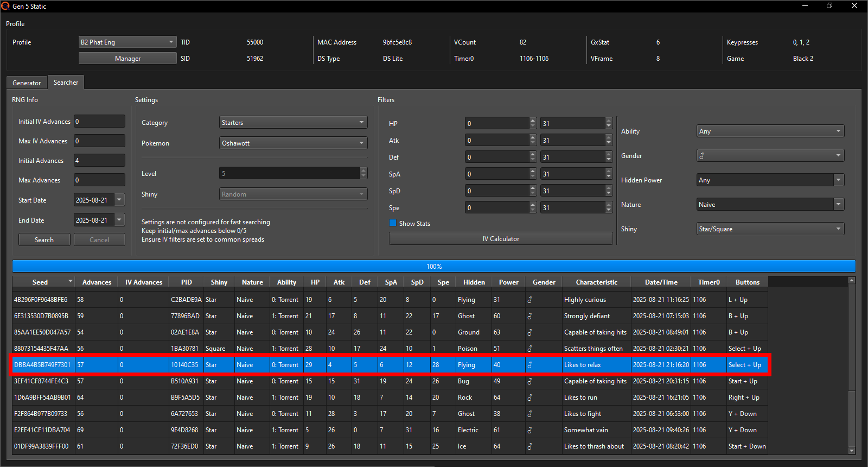Switch to the Generator tab
The height and width of the screenshot is (467, 868).
pyautogui.click(x=27, y=83)
